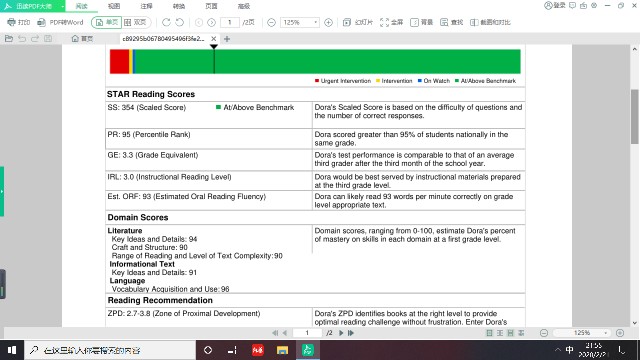Rotate page clockwise icon
The height and width of the screenshot is (360, 640).
[166, 22]
